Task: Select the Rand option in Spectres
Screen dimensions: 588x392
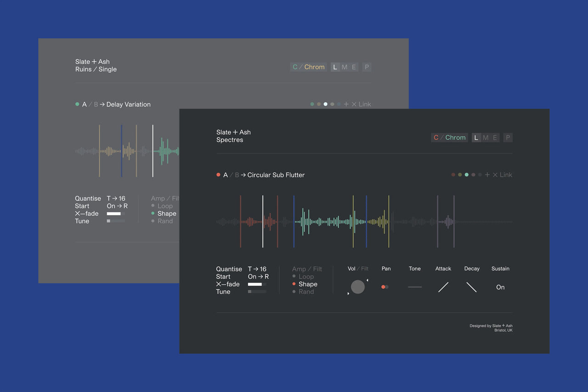Action: click(303, 291)
